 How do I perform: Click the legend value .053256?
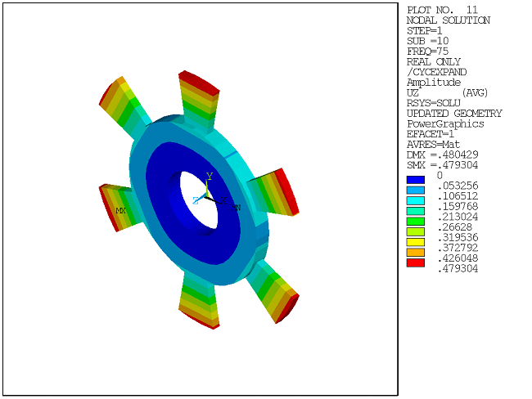pyautogui.click(x=458, y=186)
